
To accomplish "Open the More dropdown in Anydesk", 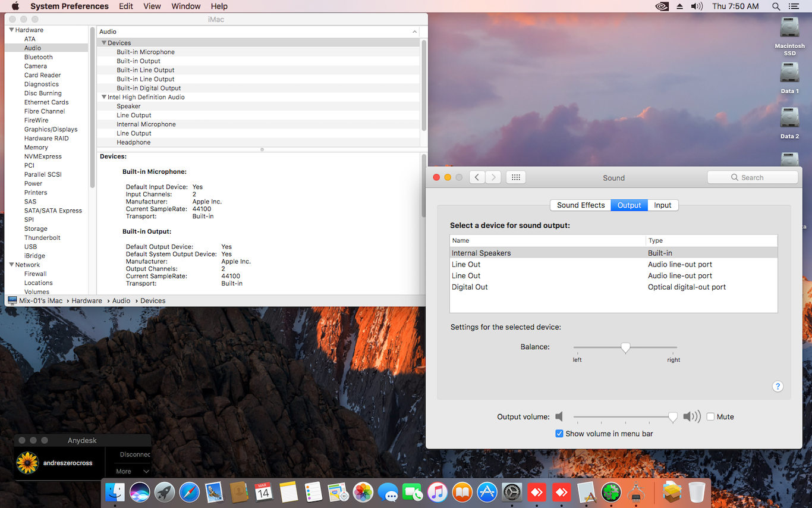I will 132,472.
